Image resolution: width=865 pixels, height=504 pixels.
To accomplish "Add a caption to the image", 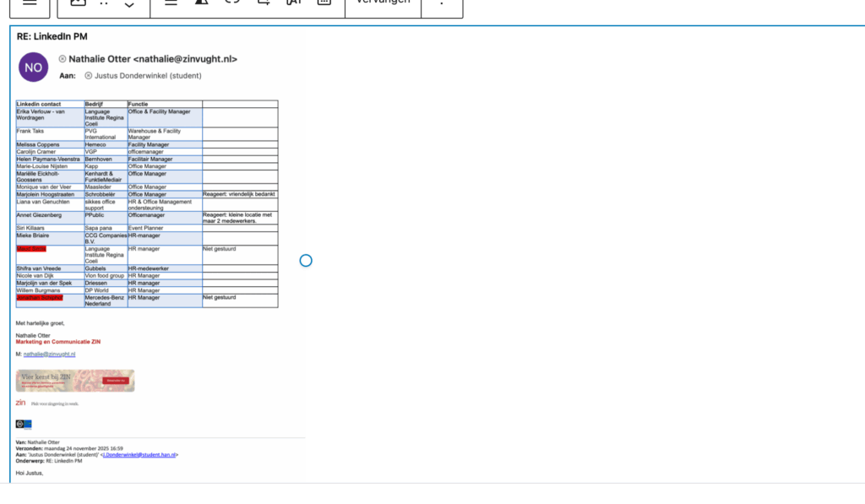I will click(x=324, y=3).
